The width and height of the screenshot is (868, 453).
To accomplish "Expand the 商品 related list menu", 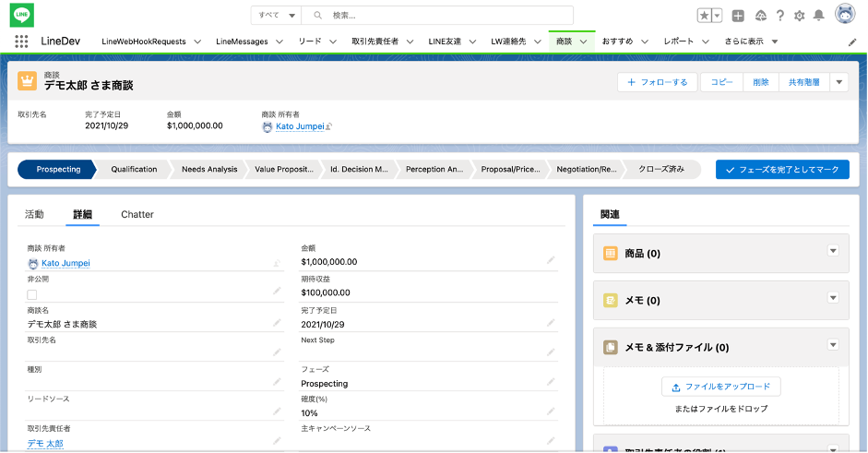I will tap(833, 251).
